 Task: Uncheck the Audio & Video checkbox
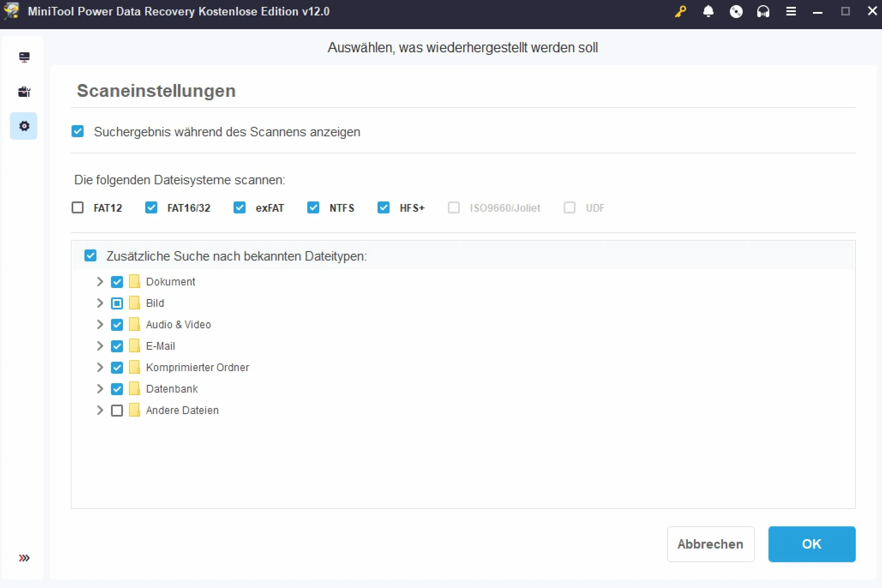click(x=117, y=324)
